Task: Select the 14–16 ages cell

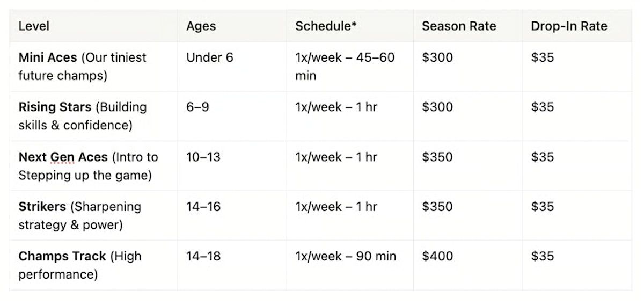Action: click(x=203, y=207)
